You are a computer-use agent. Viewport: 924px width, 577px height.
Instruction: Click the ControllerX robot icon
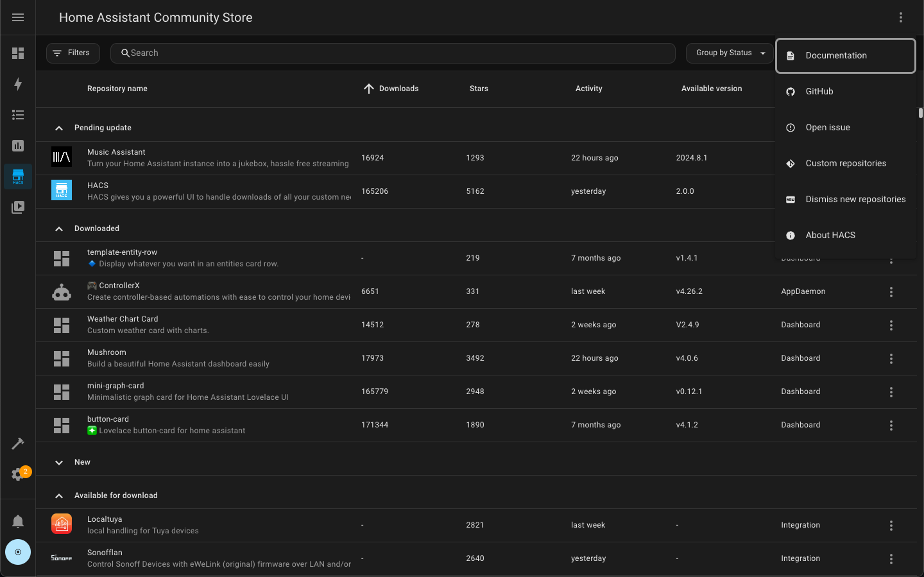pyautogui.click(x=61, y=291)
